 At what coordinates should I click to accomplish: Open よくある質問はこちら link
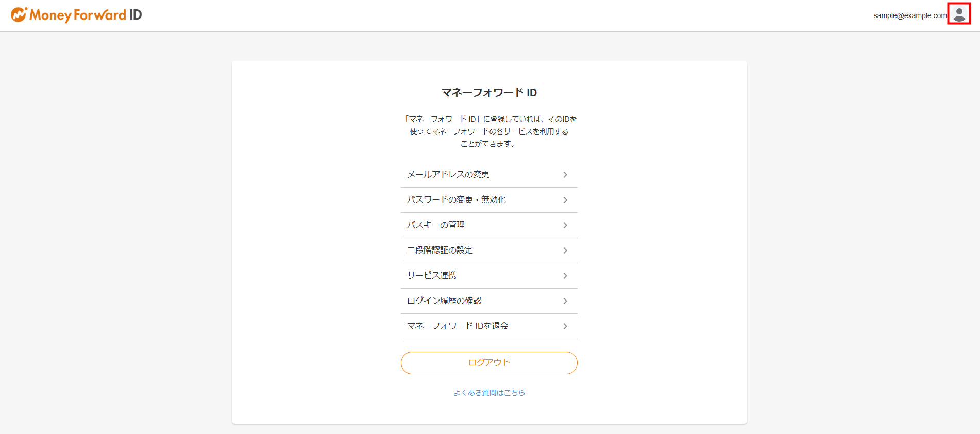[x=489, y=393]
